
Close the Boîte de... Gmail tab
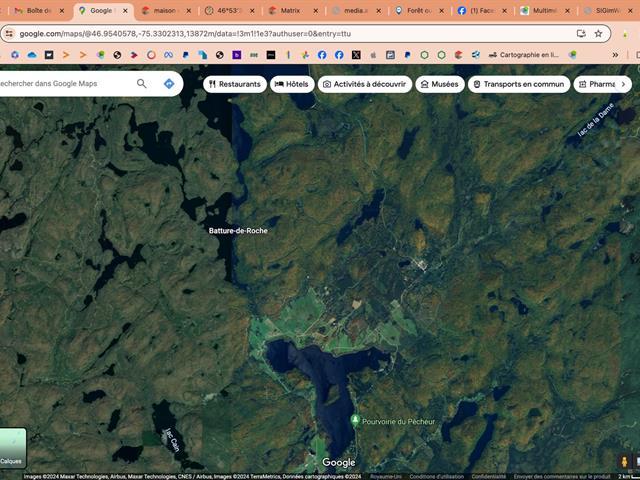pos(62,11)
